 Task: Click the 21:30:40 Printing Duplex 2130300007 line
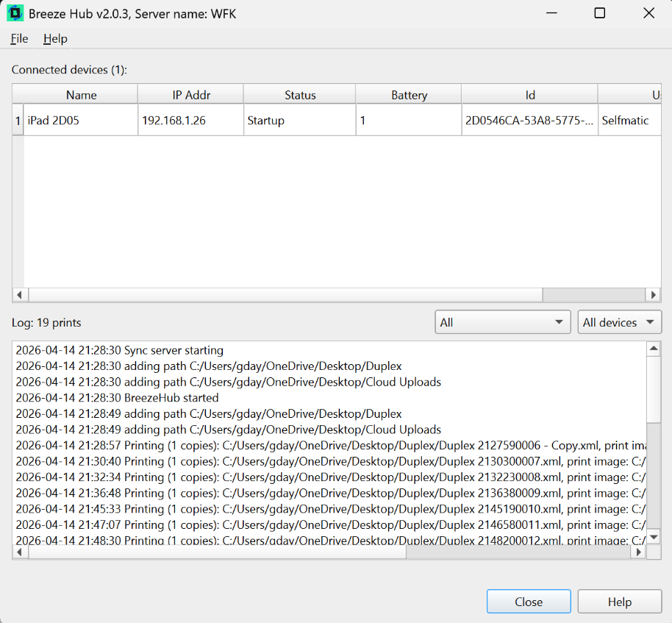pyautogui.click(x=330, y=461)
